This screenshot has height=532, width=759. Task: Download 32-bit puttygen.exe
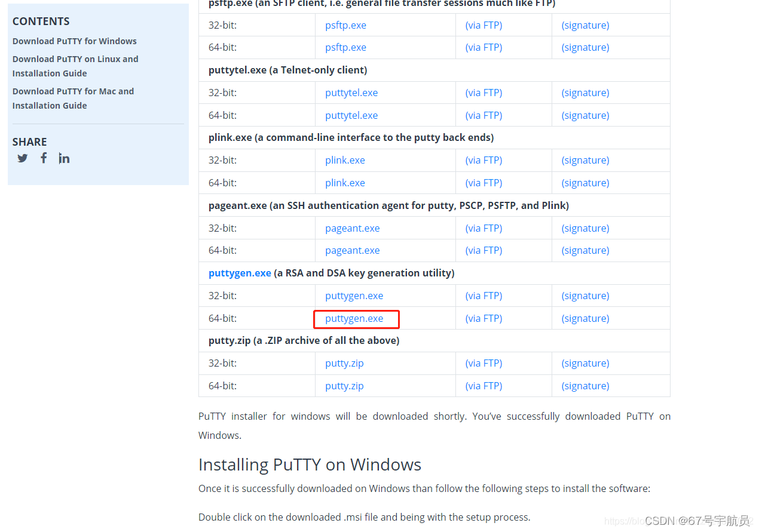(x=354, y=296)
